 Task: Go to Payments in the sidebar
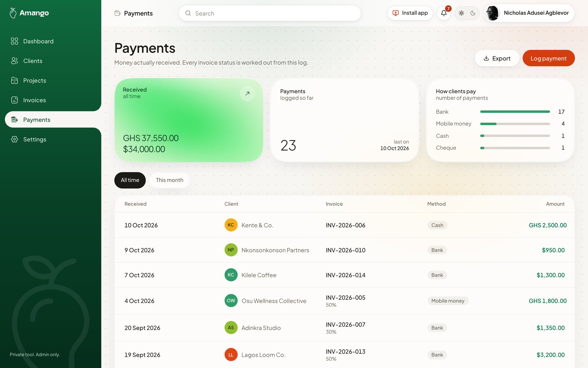[53, 120]
